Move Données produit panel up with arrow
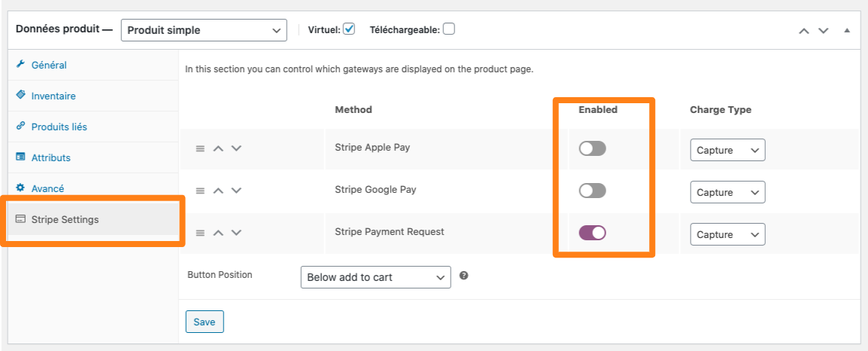 (x=804, y=30)
